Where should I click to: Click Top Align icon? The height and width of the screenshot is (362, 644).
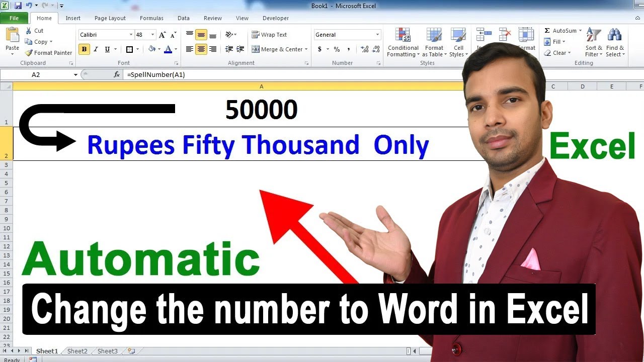(190, 35)
